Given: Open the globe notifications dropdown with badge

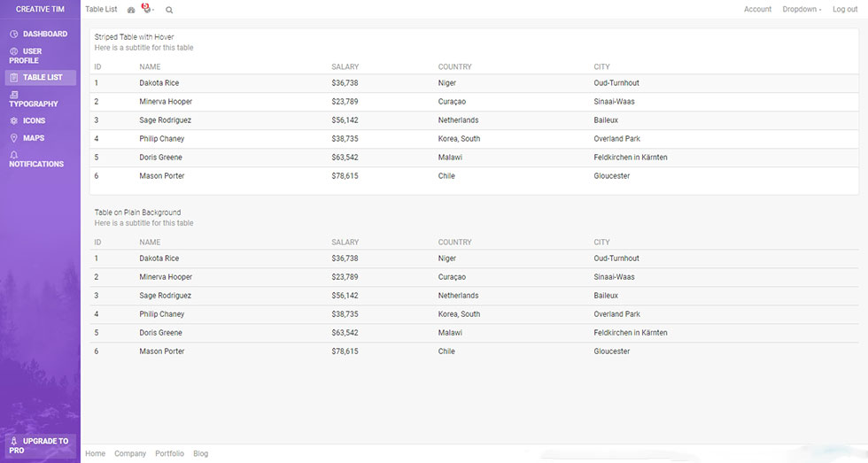Looking at the screenshot, I should tap(147, 9).
